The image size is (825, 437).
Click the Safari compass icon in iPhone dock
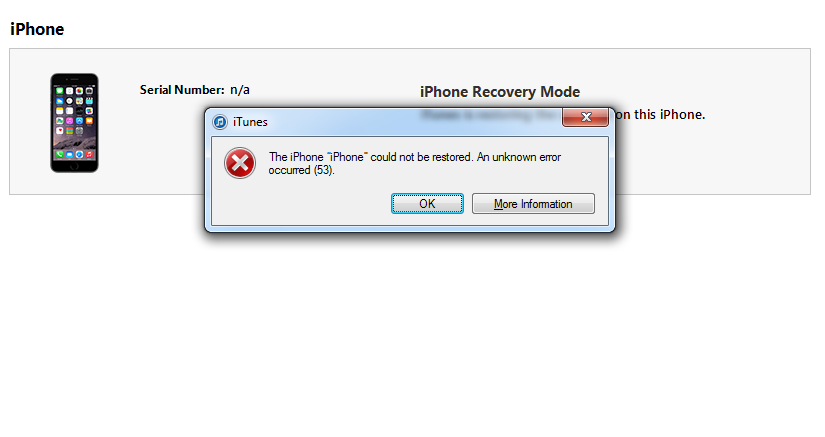pyautogui.click(x=79, y=154)
